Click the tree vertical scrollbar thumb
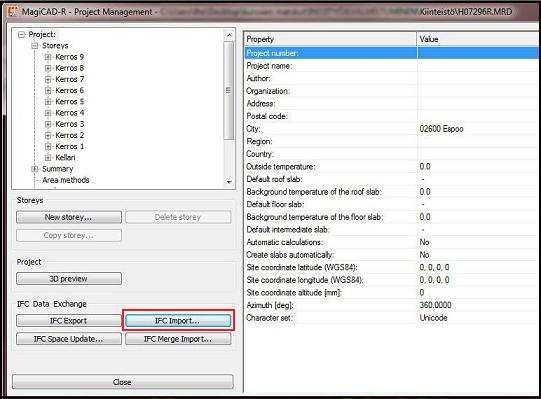Screen dimensions: 541x399 (x=228, y=90)
